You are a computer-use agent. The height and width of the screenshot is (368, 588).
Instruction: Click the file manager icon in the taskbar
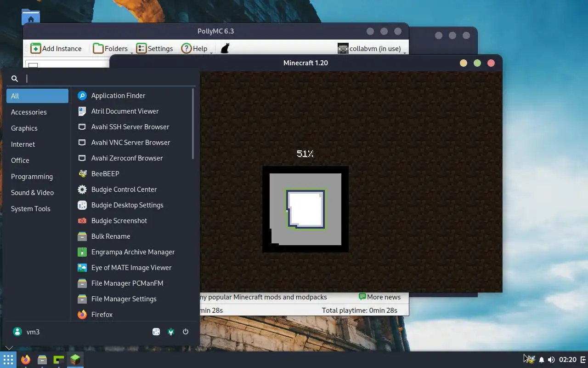(x=42, y=360)
